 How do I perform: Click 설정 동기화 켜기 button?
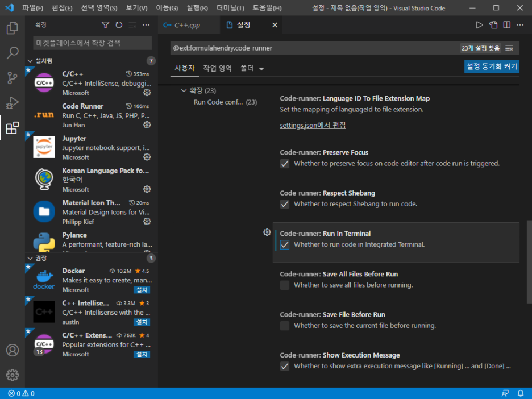point(492,66)
